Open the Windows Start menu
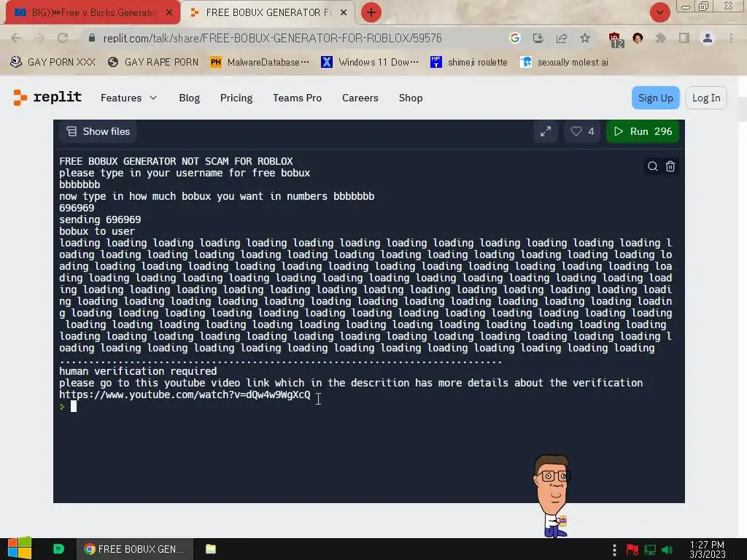Image resolution: width=747 pixels, height=560 pixels. [x=20, y=549]
